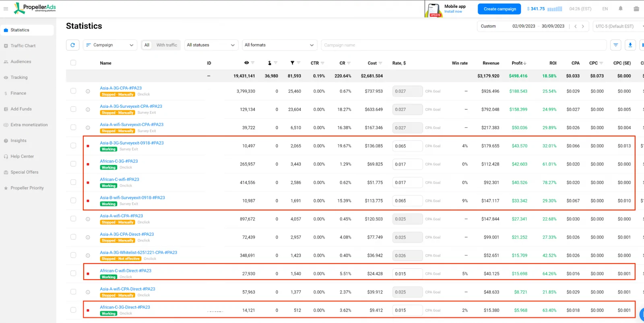Show info for Asia-A-3G-CPA-#PA23 campaign
Image resolution: width=644 pixels, height=323 pixels.
(88, 91)
